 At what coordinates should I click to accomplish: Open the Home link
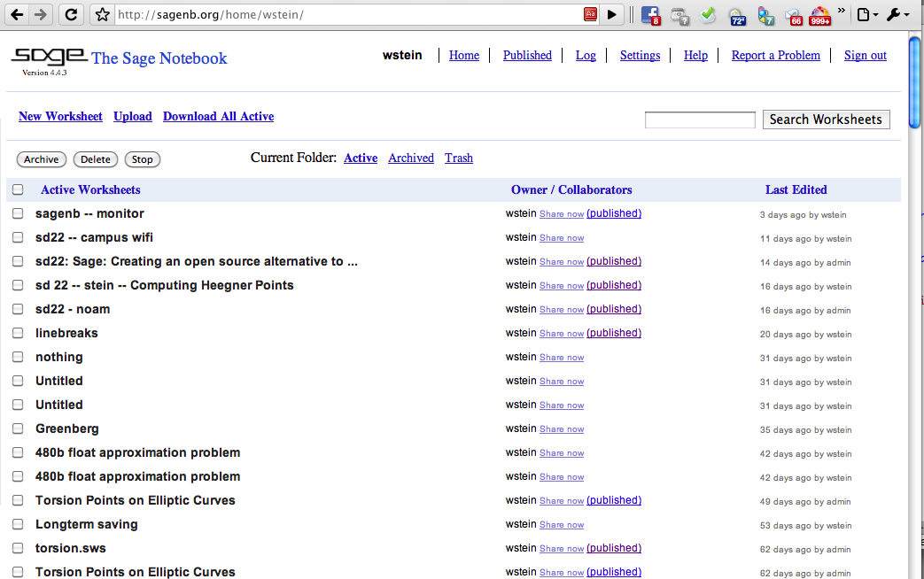(x=464, y=56)
